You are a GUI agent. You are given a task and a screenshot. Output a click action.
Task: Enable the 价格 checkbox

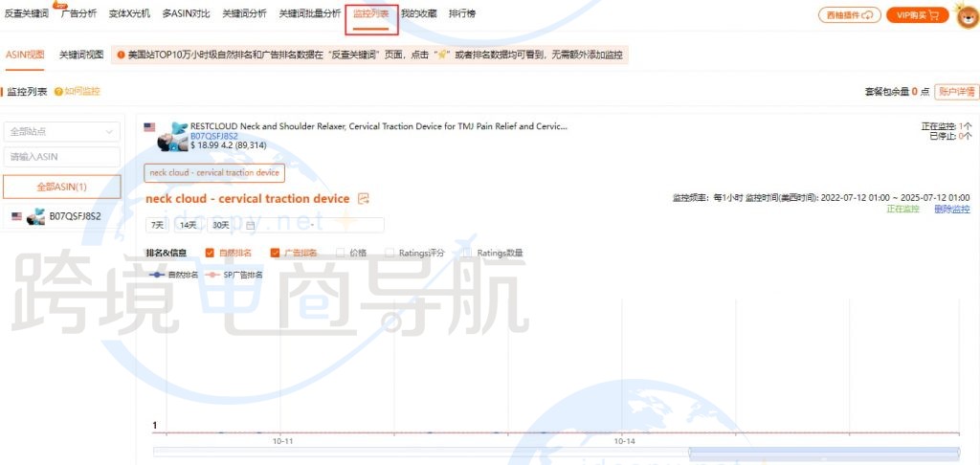pos(341,253)
